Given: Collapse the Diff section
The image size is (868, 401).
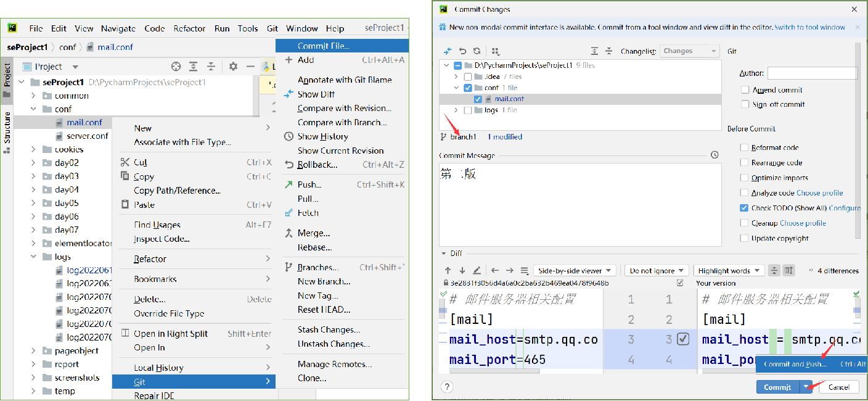Looking at the screenshot, I should pyautogui.click(x=443, y=254).
